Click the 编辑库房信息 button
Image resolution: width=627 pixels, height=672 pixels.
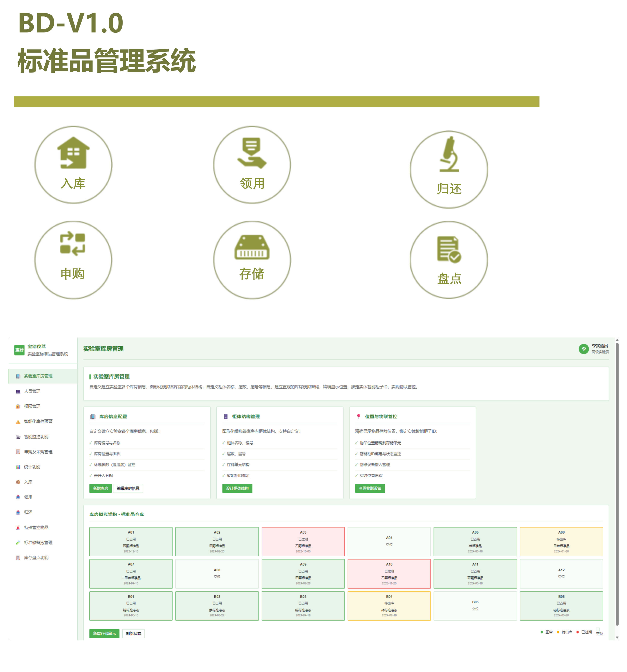pos(128,488)
